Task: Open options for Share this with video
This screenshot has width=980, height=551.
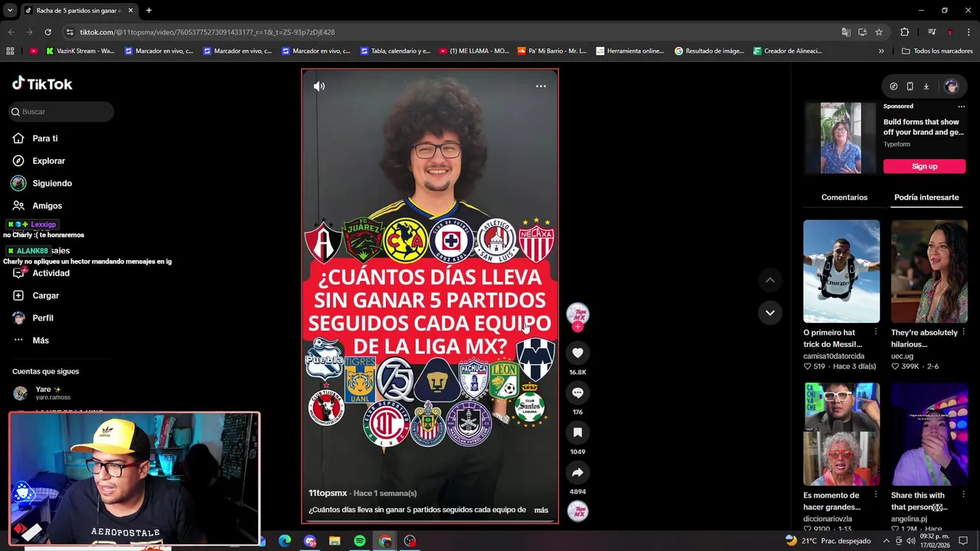Action: 963,495
